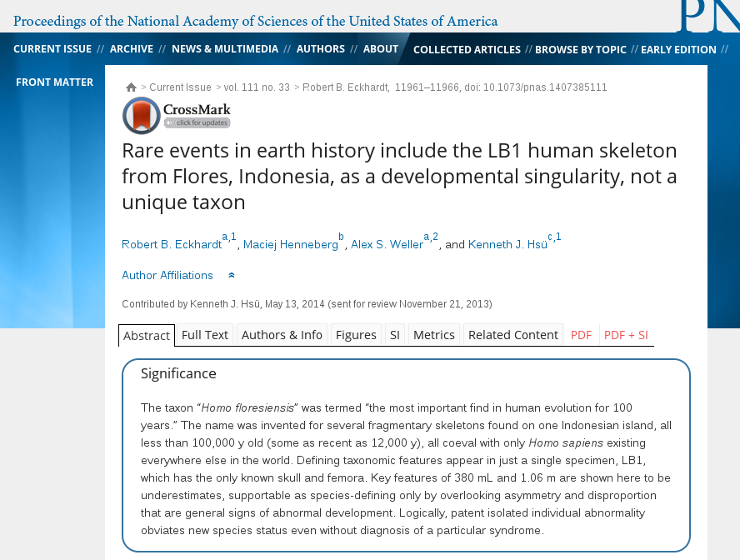Click superscript 'a,1' after Eckhardt

coord(229,237)
